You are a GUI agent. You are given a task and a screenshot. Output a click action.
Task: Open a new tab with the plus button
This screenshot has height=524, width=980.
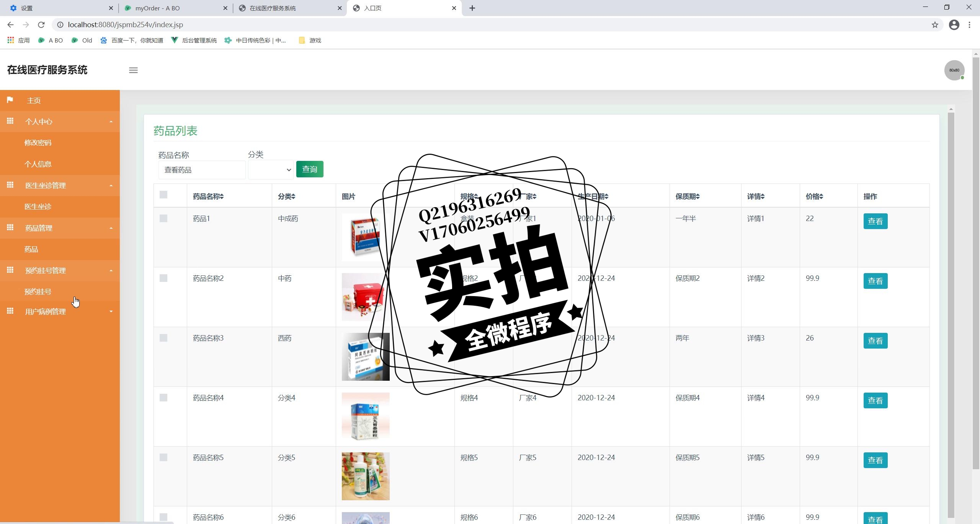472,8
